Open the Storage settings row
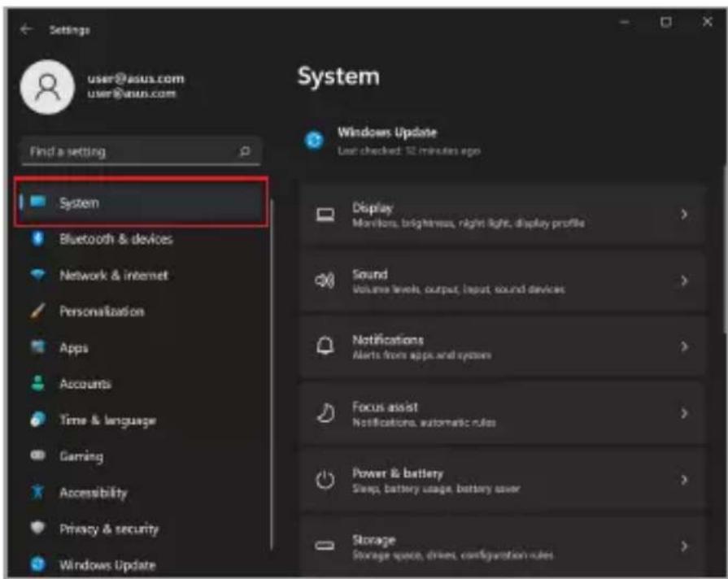 point(503,546)
